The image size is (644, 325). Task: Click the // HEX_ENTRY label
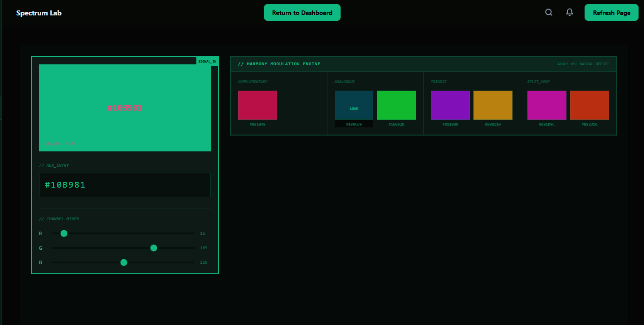pyautogui.click(x=54, y=165)
